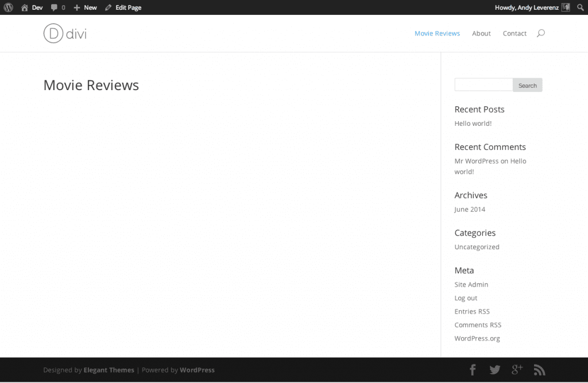Expand the New content menu
This screenshot has width=588, height=383.
click(x=85, y=7)
